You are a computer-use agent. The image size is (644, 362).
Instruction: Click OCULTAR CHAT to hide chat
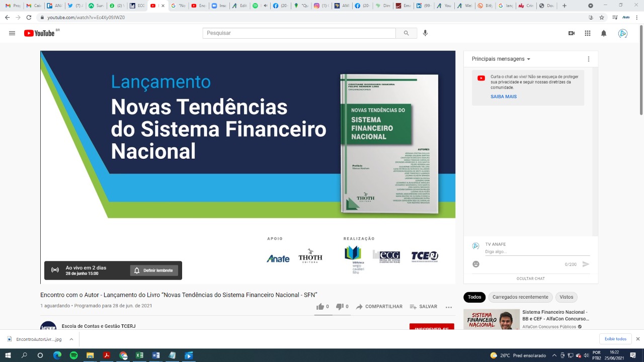[x=530, y=279]
